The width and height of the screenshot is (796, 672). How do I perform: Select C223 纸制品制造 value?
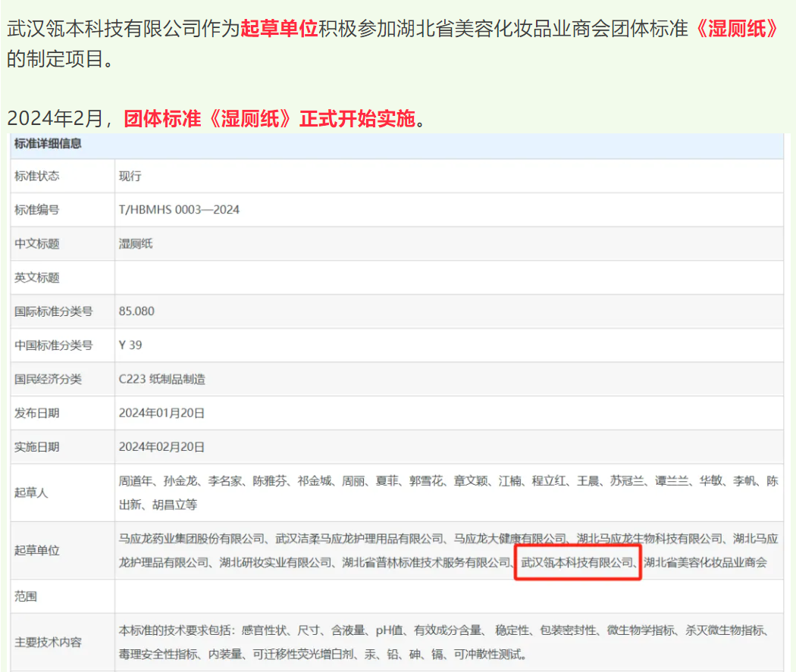pos(162,379)
